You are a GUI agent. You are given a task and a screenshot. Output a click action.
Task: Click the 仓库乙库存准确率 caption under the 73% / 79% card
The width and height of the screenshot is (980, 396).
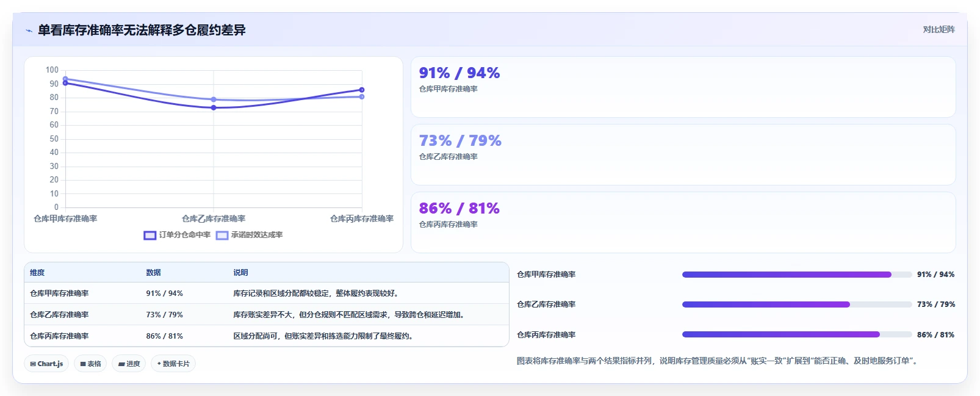coord(448,157)
